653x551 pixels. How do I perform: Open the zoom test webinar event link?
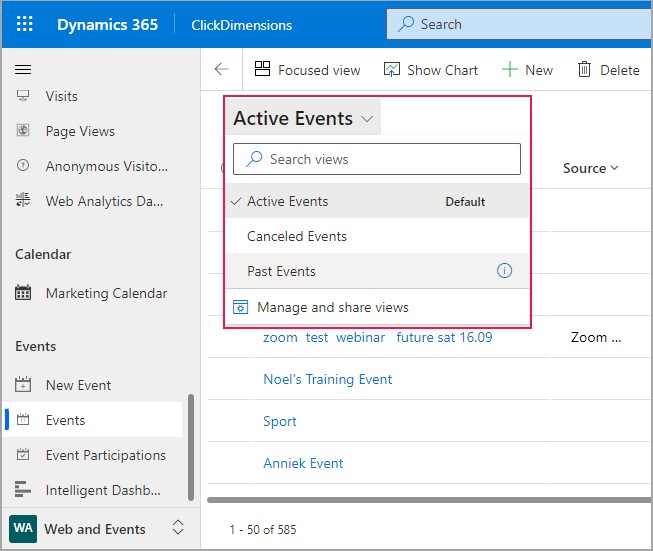(377, 337)
